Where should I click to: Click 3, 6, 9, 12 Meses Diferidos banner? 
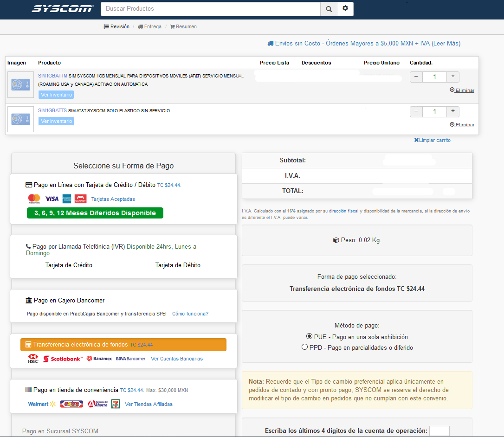coord(95,213)
